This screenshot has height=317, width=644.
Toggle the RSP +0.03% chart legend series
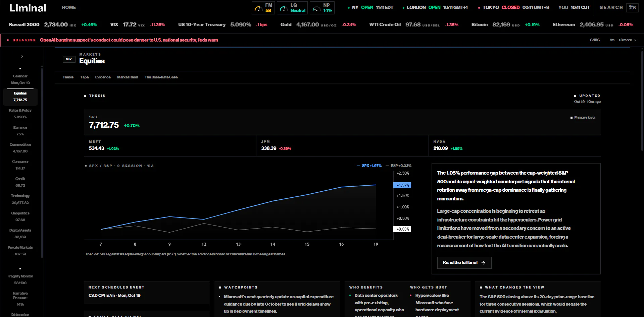[x=398, y=166]
